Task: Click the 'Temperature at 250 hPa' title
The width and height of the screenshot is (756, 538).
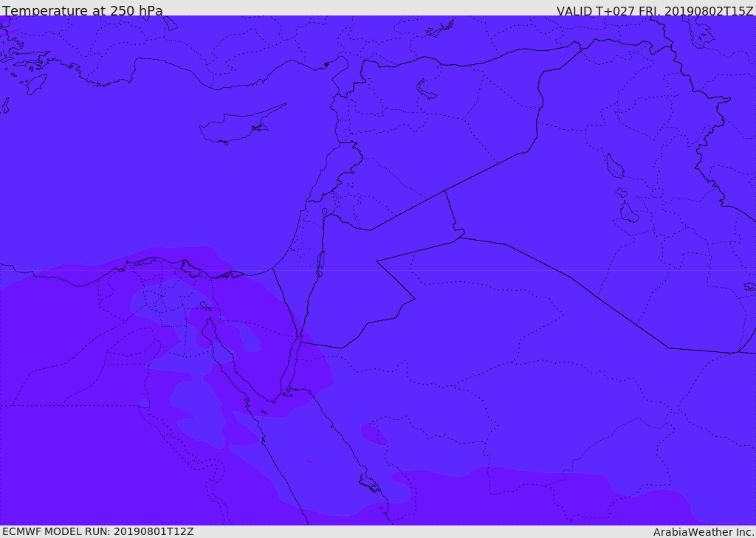Action: pos(83,10)
